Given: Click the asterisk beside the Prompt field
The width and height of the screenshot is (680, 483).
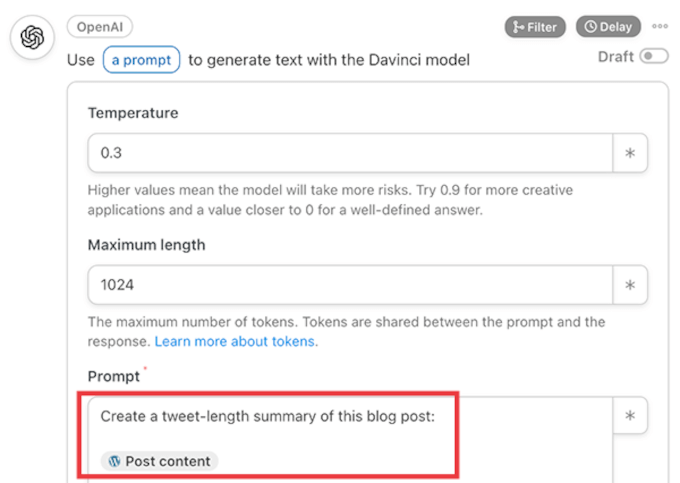Looking at the screenshot, I should tap(630, 416).
